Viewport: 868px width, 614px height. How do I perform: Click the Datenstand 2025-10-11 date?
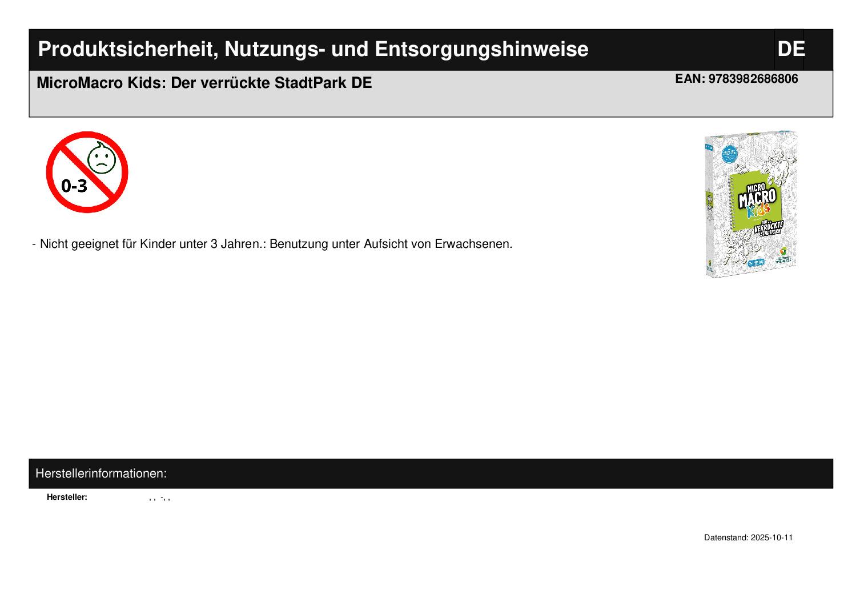point(748,538)
